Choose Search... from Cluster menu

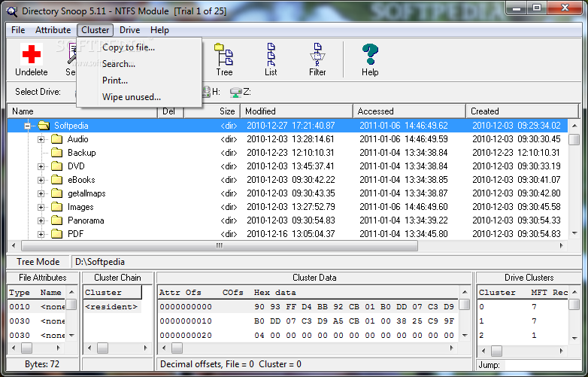[x=139, y=64]
